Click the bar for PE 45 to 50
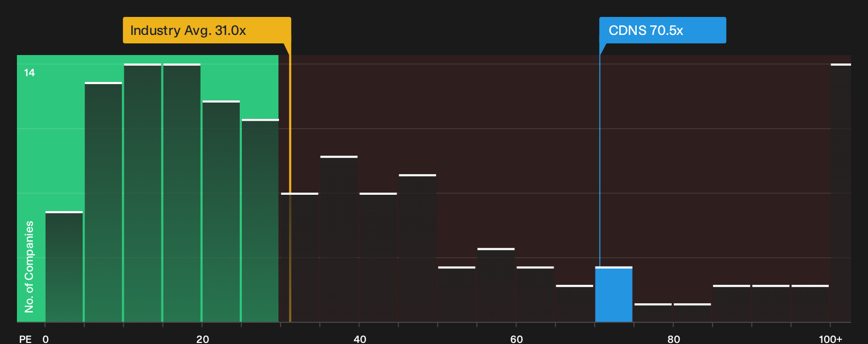Image resolution: width=868 pixels, height=344 pixels. tap(418, 248)
